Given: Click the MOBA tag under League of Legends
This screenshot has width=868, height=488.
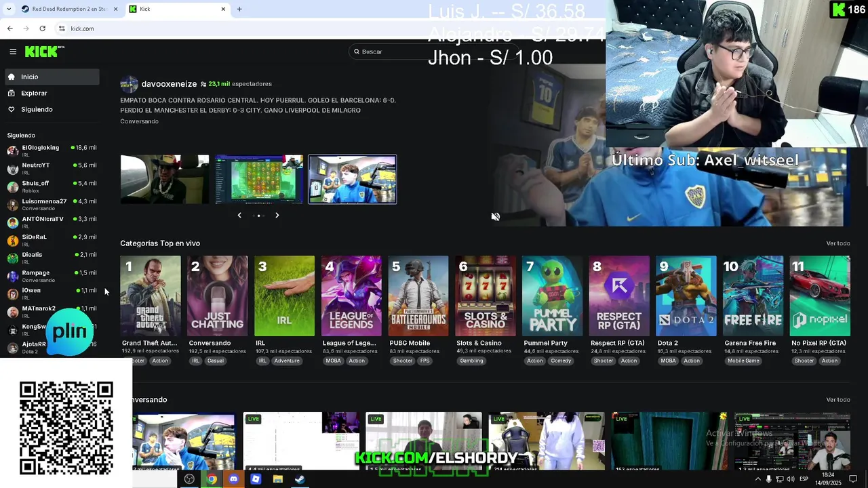Looking at the screenshot, I should tap(334, 361).
